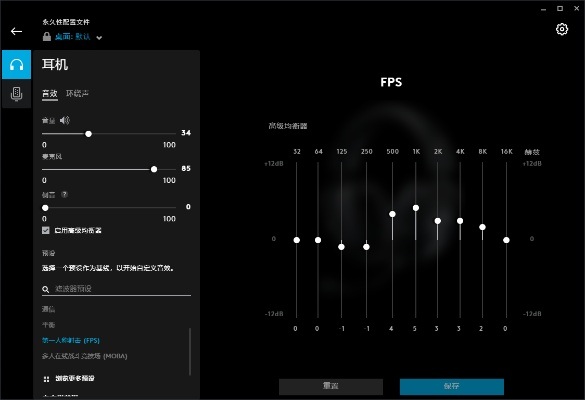Select the 音效 acoustics tab
Screen dimensions: 585x400
(50, 93)
